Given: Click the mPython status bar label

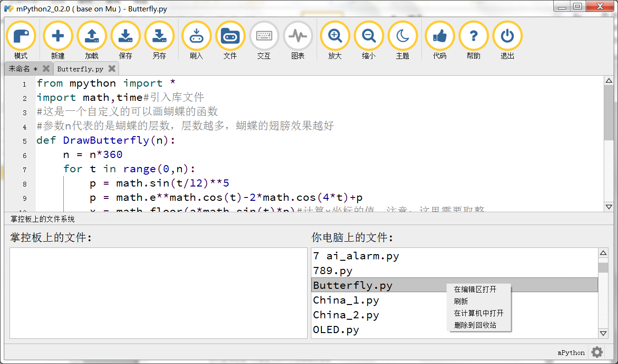Looking at the screenshot, I should click(x=571, y=353).
